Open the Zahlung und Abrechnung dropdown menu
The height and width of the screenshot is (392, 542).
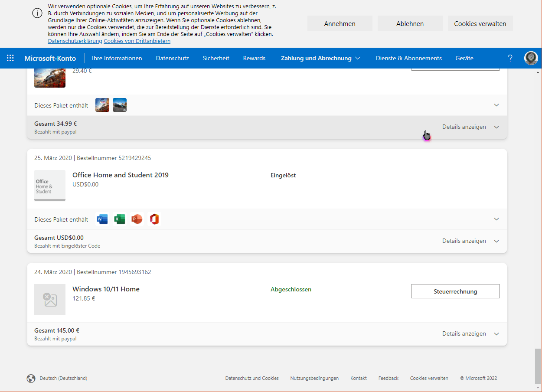[x=321, y=58]
